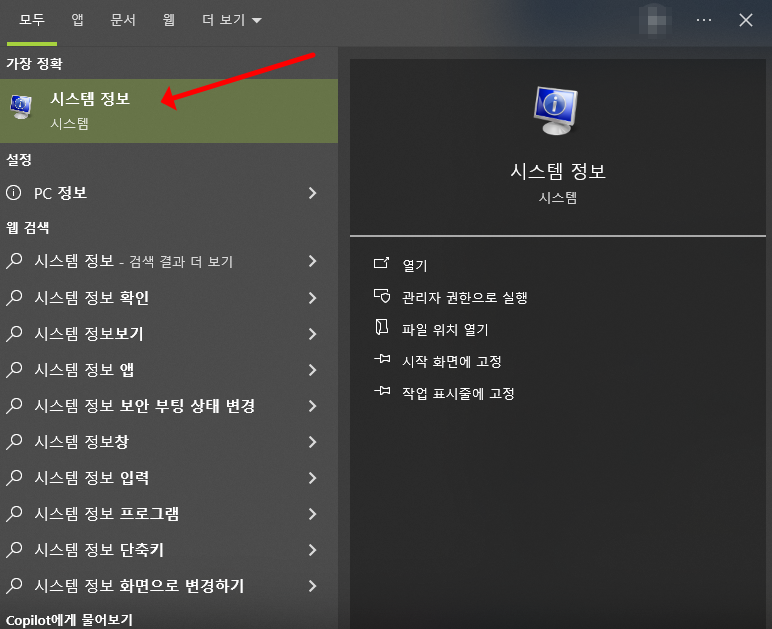Screen dimensions: 772x629
Task: Click the pin icon for 작업 표시줄에 고정
Action: (382, 391)
